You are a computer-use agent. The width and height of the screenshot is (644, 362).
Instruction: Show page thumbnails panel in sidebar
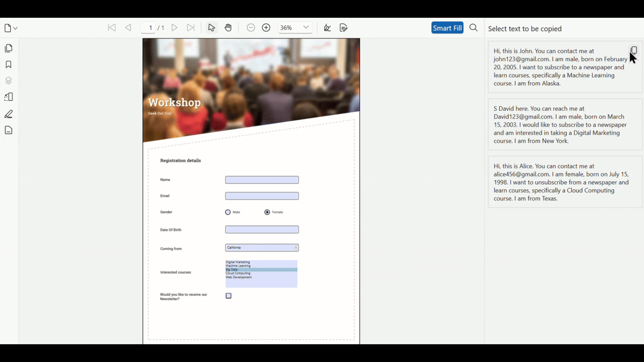9,48
